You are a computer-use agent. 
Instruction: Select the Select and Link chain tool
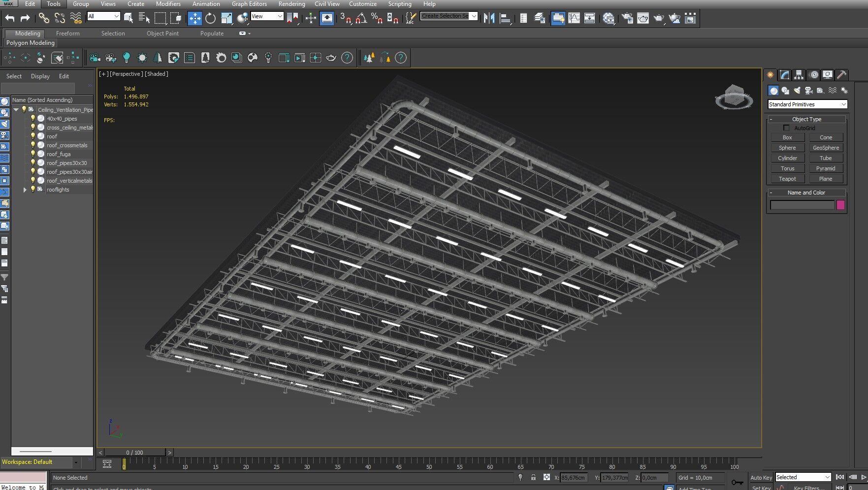point(44,18)
